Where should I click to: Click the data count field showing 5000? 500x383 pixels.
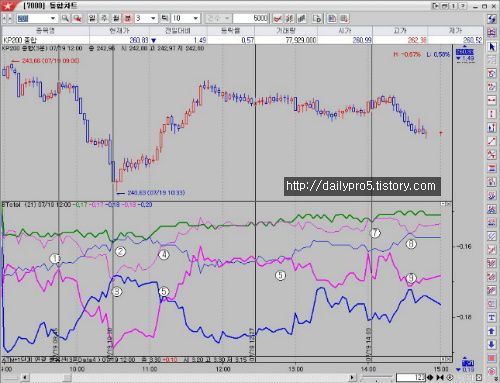[251, 18]
